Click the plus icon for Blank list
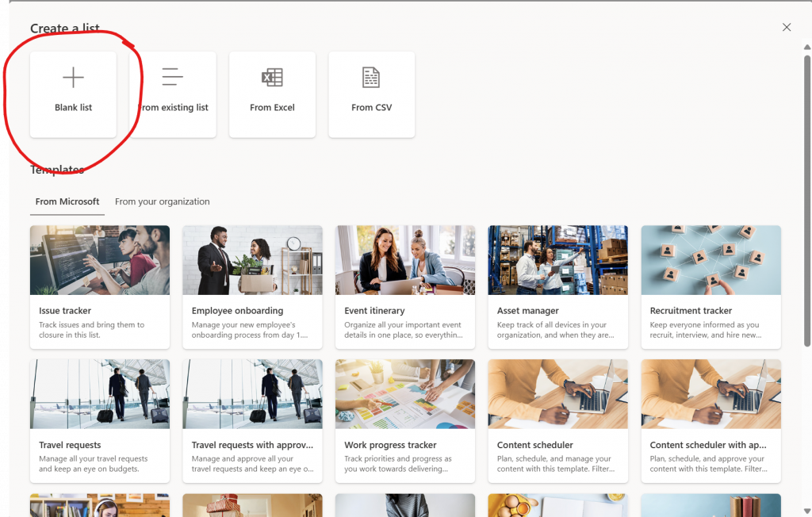The image size is (812, 517). (73, 78)
